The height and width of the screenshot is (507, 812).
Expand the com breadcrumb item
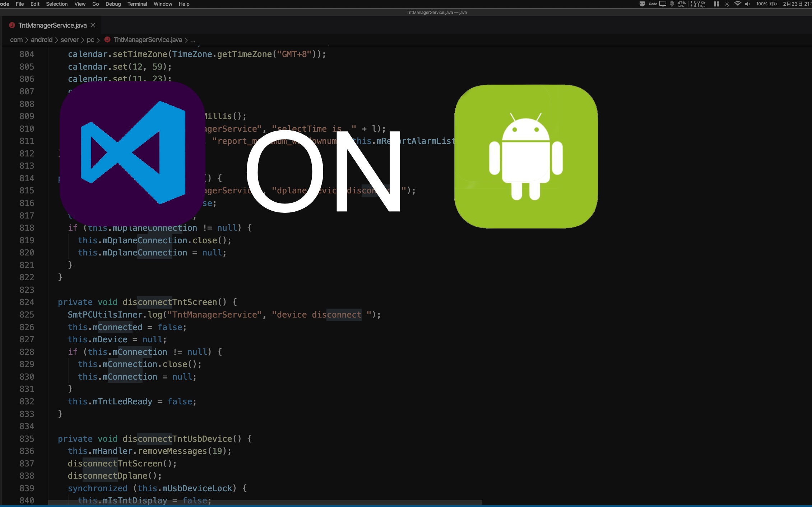[16, 39]
